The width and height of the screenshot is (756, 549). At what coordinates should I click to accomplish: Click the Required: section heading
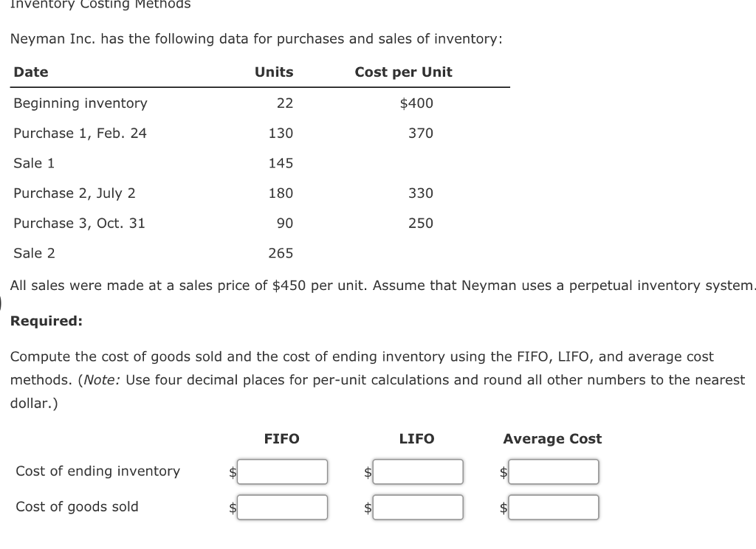pyautogui.click(x=45, y=320)
